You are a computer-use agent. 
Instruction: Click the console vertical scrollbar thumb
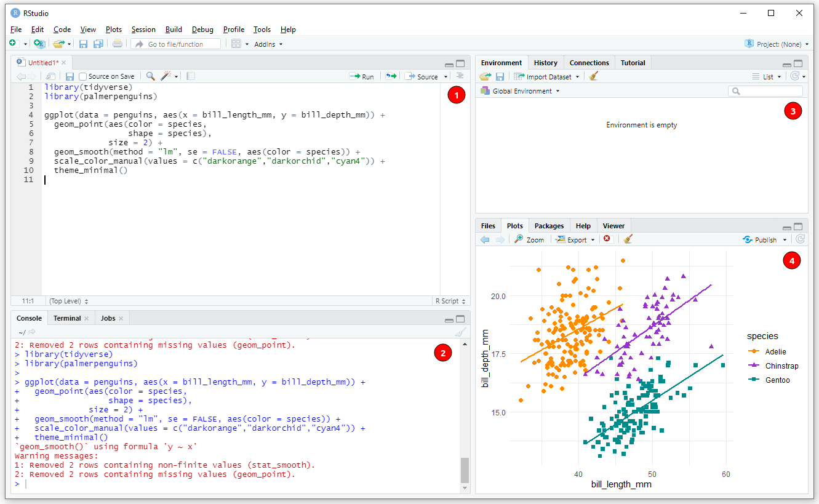point(465,470)
